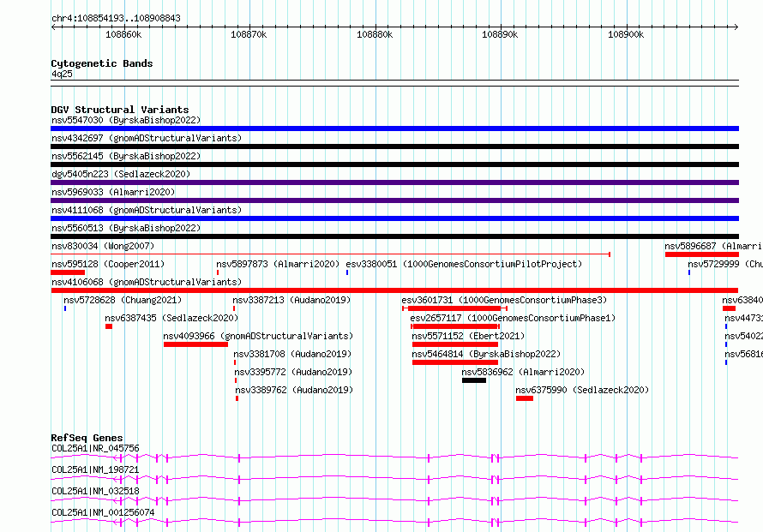763x532 pixels.
Task: Click the nsv5547030 (ByrskaBishop2022) label
Action: click(x=125, y=120)
